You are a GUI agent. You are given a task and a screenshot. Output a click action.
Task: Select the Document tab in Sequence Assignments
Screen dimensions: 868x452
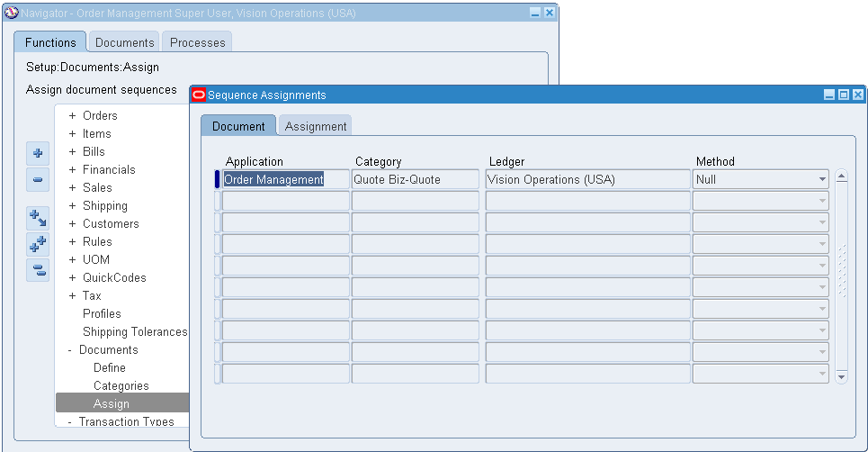coord(238,126)
